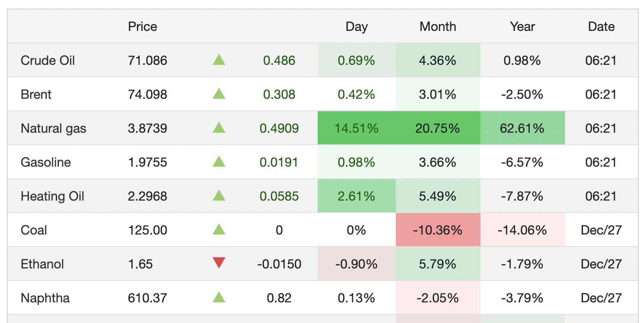This screenshot has width=644, height=323.
Task: Click the Naphtha row's up triangle
Action: (x=219, y=297)
